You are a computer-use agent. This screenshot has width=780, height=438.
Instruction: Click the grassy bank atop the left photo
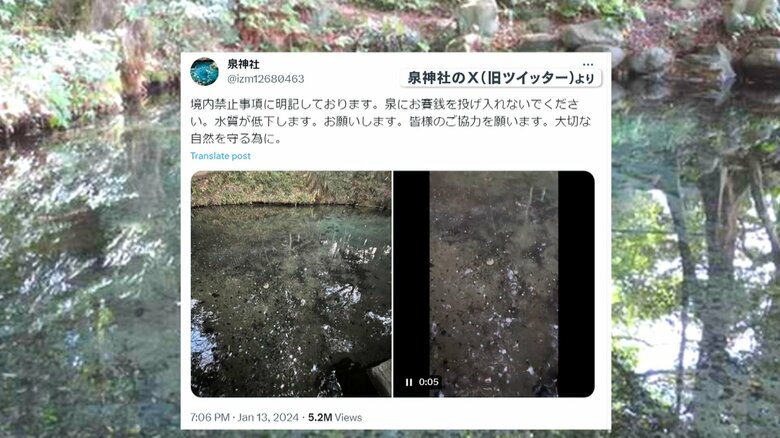point(291,188)
